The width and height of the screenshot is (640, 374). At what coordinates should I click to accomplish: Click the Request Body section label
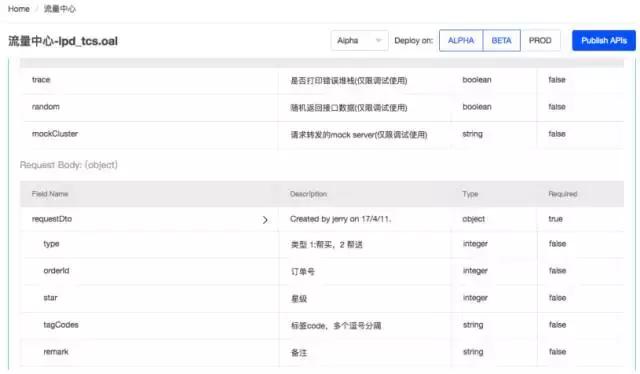point(69,165)
